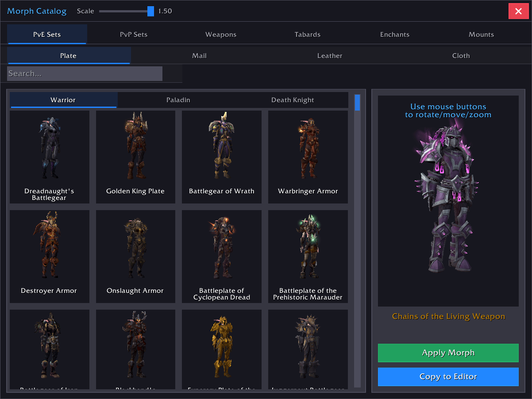Click the Apply Morph button

click(x=448, y=353)
